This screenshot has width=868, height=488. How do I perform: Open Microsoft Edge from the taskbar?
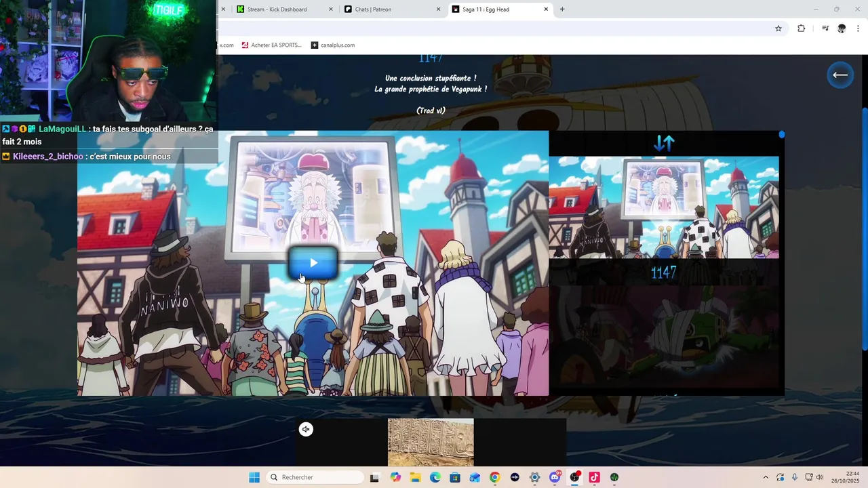[435, 477]
